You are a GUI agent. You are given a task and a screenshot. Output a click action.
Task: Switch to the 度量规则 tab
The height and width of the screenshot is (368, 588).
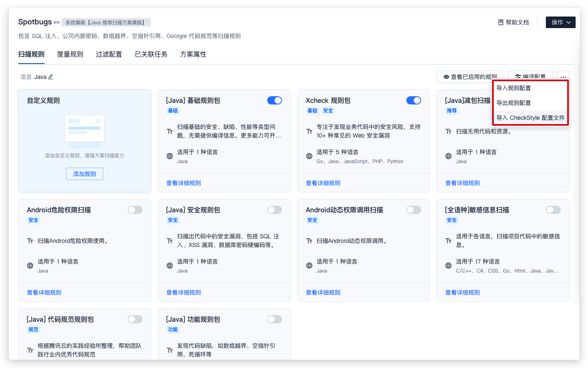pos(70,54)
